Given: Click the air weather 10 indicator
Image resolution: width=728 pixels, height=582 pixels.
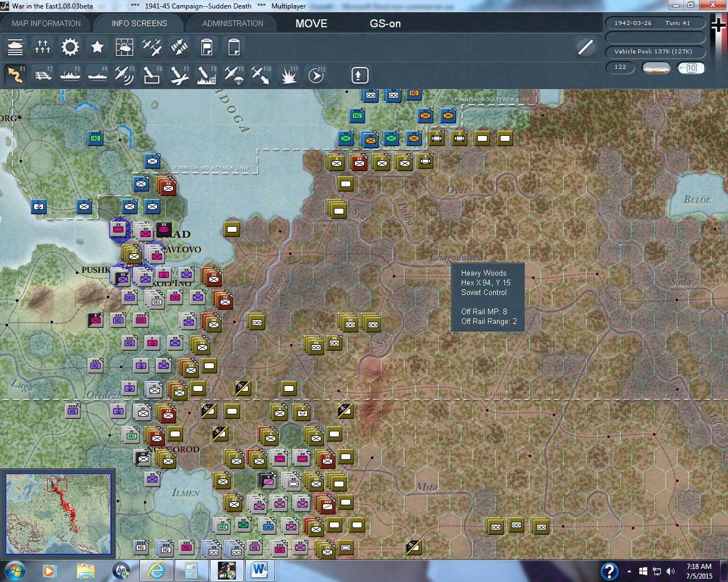Looking at the screenshot, I should (690, 68).
